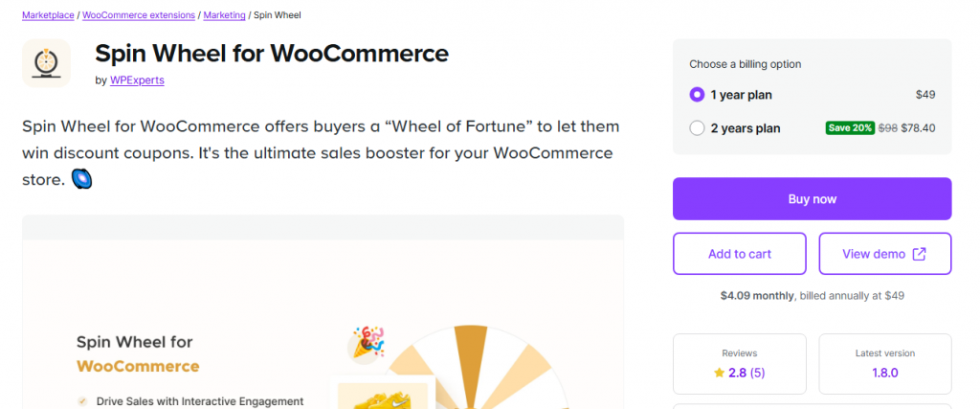Screen dimensions: 980x409
Task: Open the Marketplace breadcrumb link
Action: 48,15
